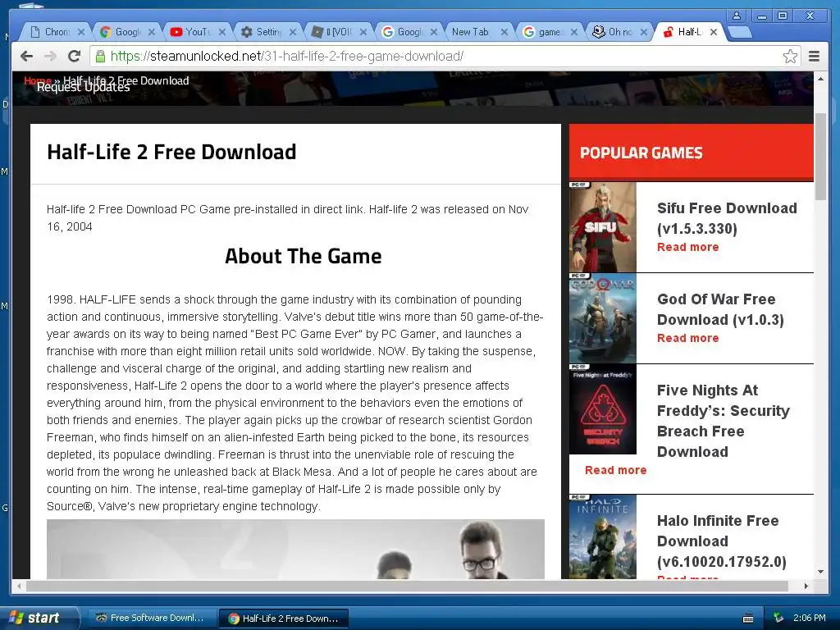Click the vertical scrollbar up arrow
Image resolution: width=840 pixels, height=630 pixels.
[x=820, y=78]
